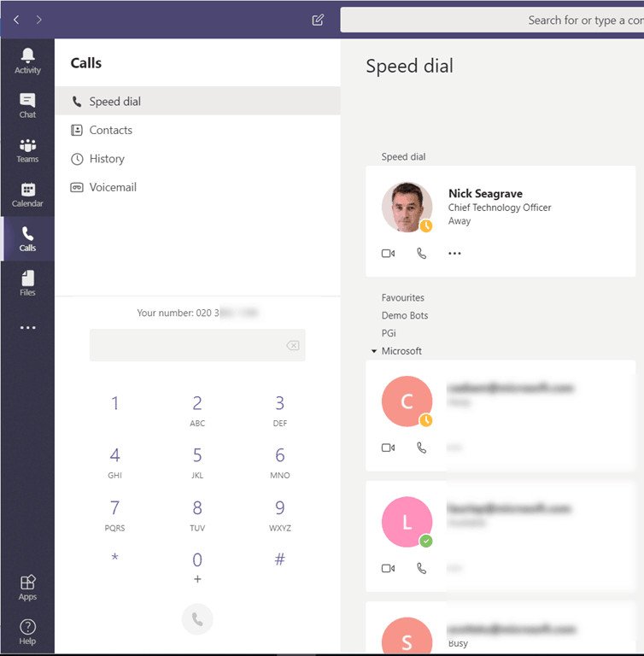Dial digit 5 JKL on keypad
Viewport: 644px width, 656px height.
(x=197, y=462)
